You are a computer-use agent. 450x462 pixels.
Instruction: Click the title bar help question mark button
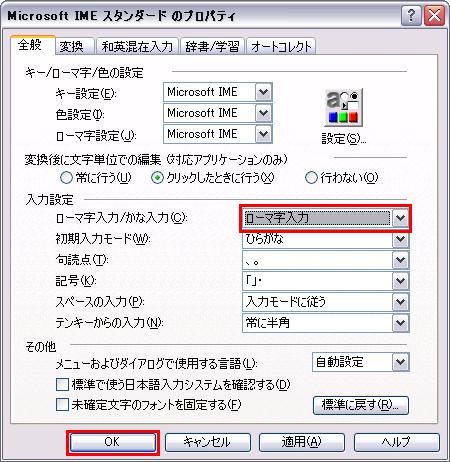[411, 16]
